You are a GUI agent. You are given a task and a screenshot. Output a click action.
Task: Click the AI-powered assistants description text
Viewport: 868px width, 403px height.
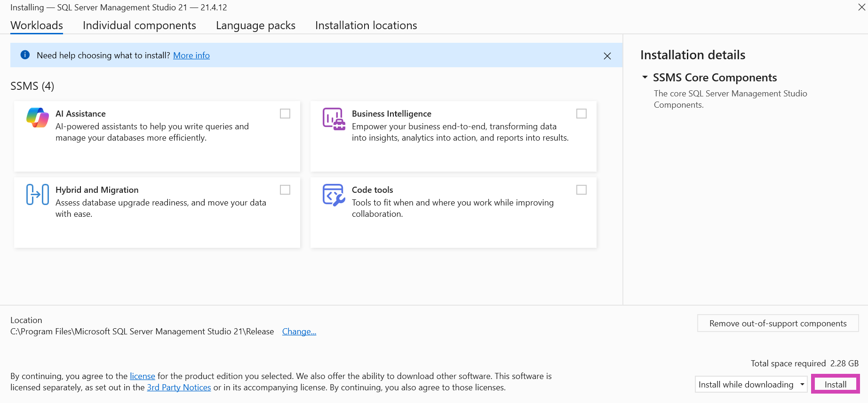click(x=152, y=132)
